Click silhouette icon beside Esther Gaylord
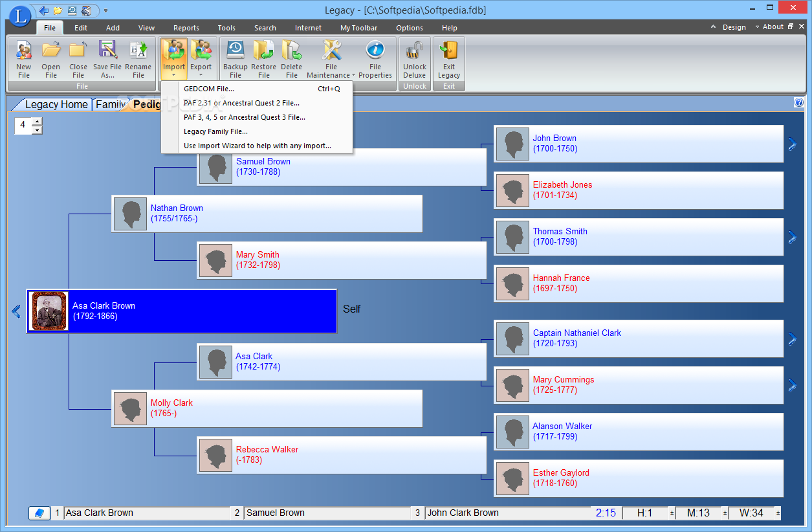812x532 pixels. click(x=512, y=478)
